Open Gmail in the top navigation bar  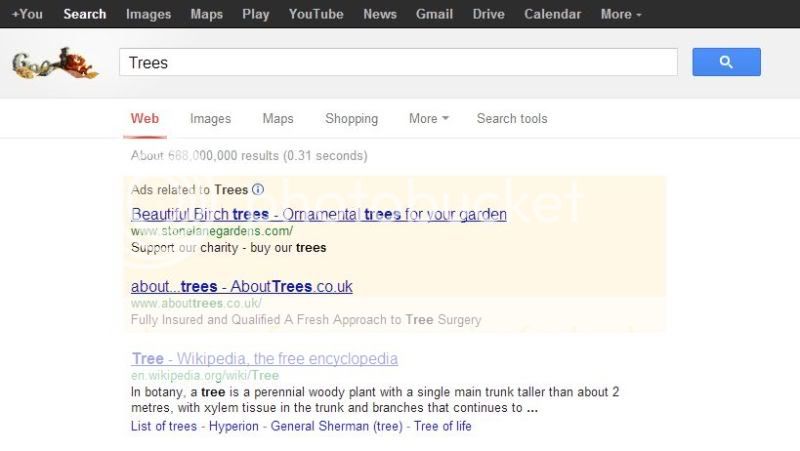[435, 14]
